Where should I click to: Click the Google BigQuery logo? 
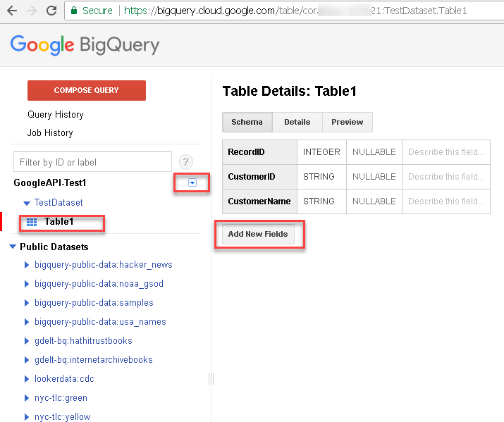click(x=85, y=45)
